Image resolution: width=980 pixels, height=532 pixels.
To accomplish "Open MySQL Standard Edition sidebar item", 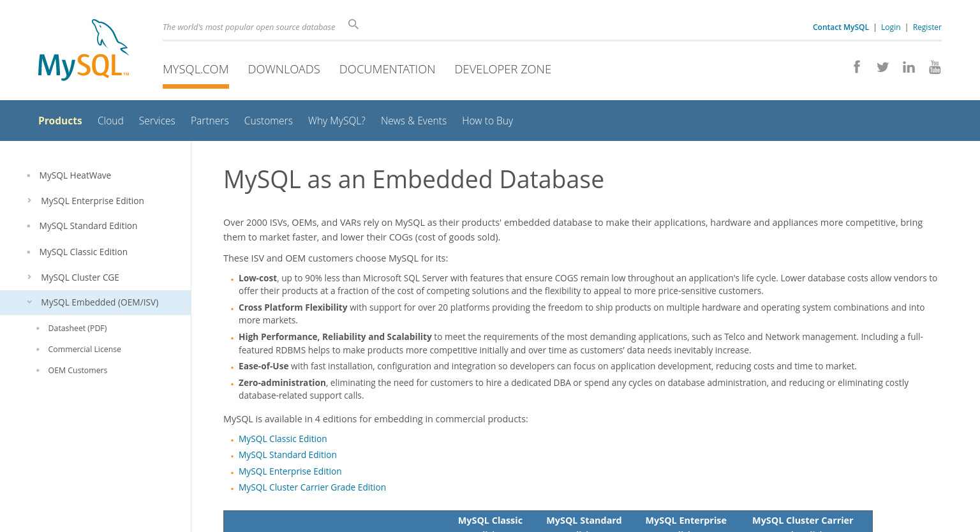I will click(88, 226).
